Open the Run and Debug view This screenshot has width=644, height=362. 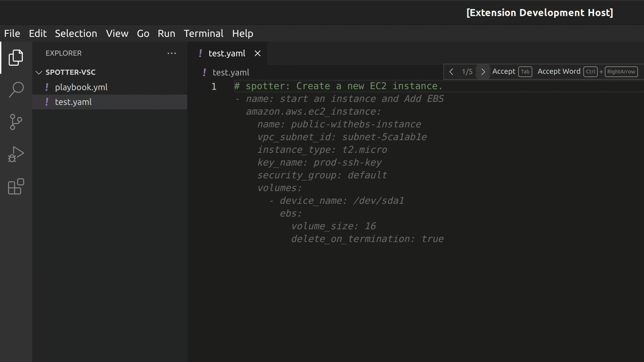[16, 154]
